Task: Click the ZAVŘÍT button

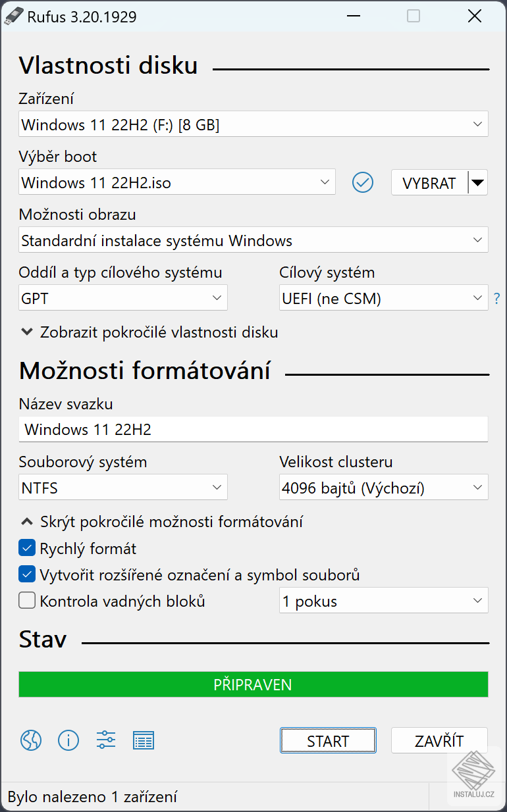Action: point(439,740)
